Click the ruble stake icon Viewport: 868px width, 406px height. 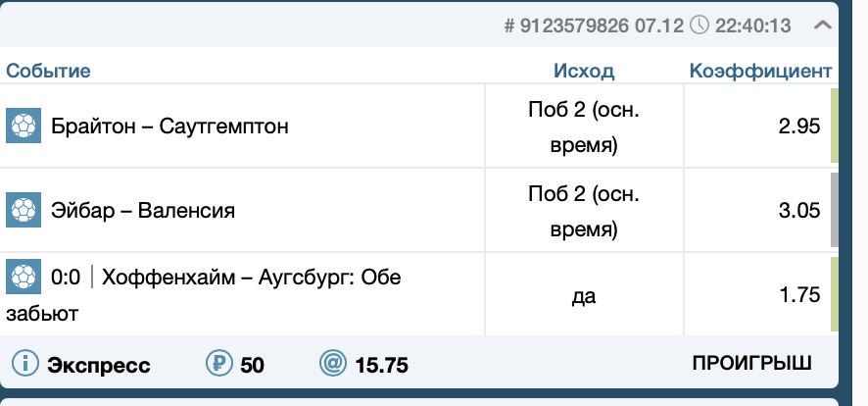217,365
